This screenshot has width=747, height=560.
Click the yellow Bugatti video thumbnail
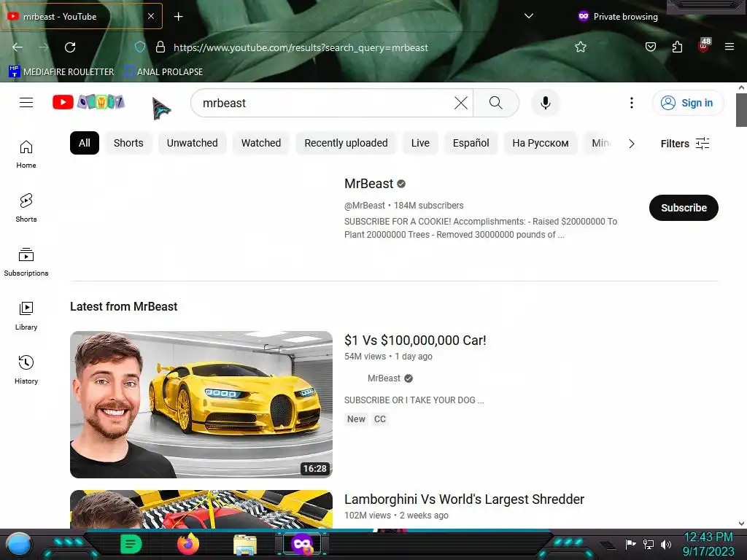201,404
